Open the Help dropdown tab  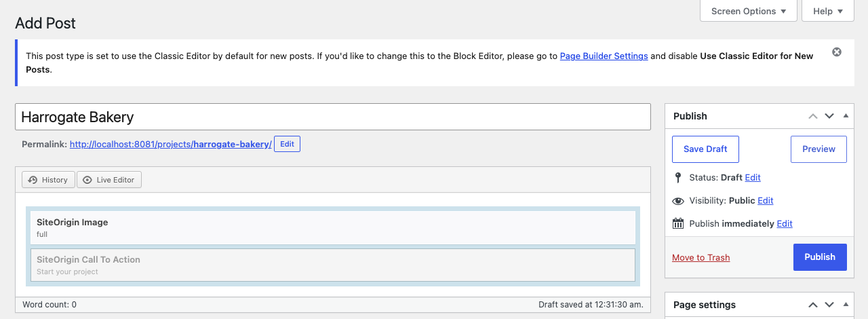click(827, 11)
